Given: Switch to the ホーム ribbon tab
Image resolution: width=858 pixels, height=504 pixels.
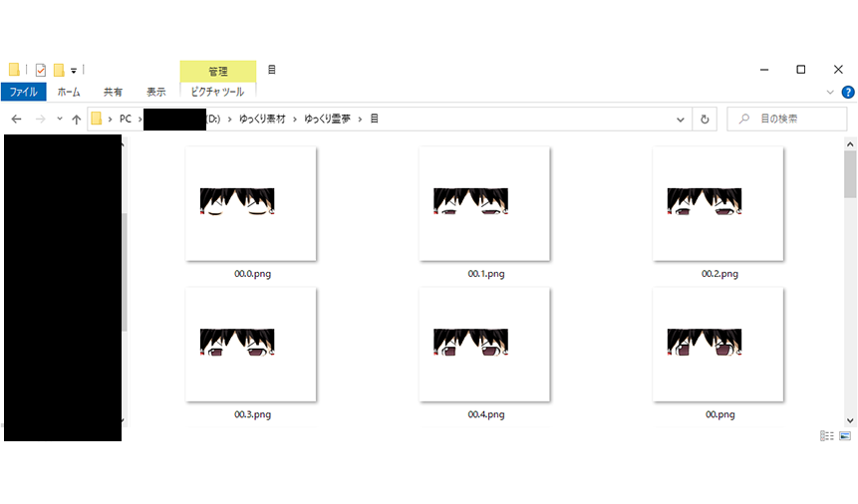Looking at the screenshot, I should [69, 92].
